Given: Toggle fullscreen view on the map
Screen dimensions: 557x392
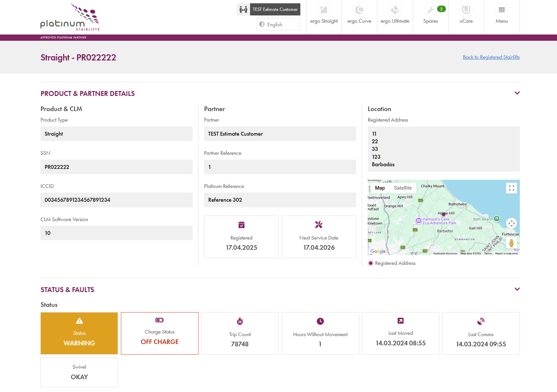Looking at the screenshot, I should (x=511, y=188).
